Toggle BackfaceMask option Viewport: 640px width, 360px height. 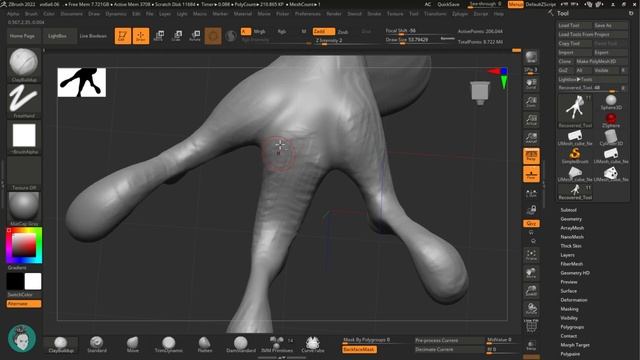[359, 349]
